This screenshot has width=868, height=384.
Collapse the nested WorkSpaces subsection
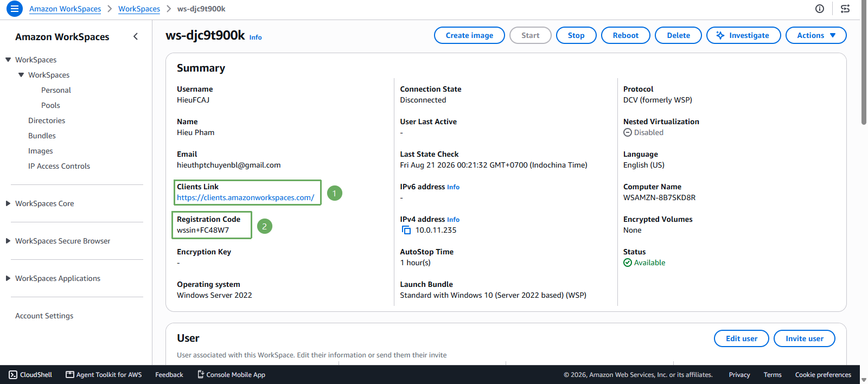click(21, 75)
